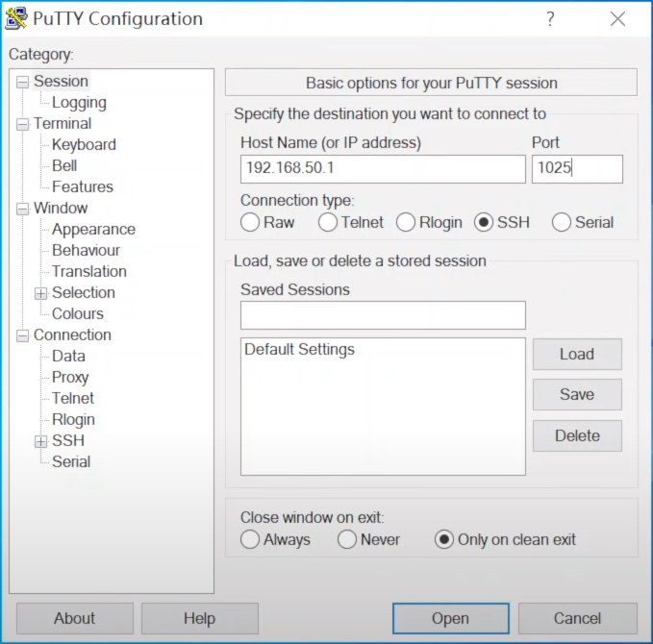This screenshot has height=644, width=653.
Task: Collapse the Terminal category node
Action: click(22, 124)
